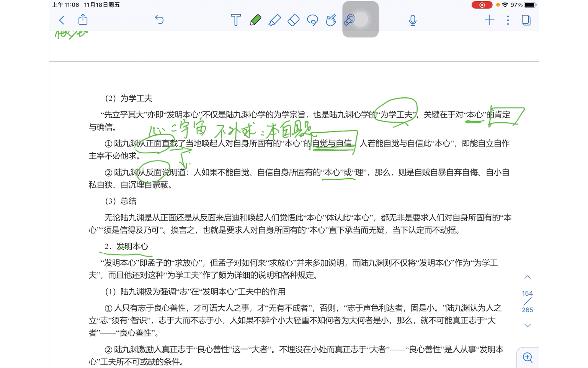Open the page overview icon
This screenshot has height=368, width=588.
coord(526,20)
